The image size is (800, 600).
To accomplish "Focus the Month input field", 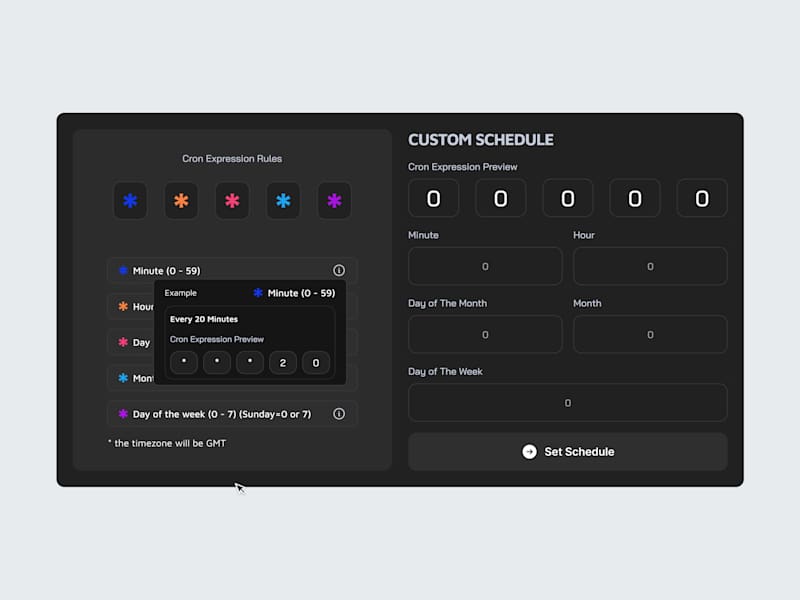I will tap(650, 334).
